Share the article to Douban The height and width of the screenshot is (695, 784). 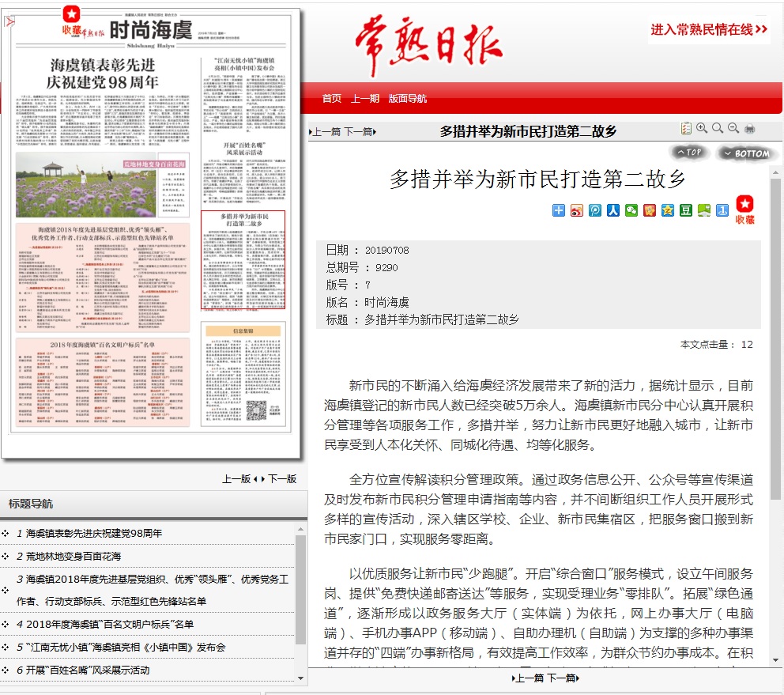686,210
